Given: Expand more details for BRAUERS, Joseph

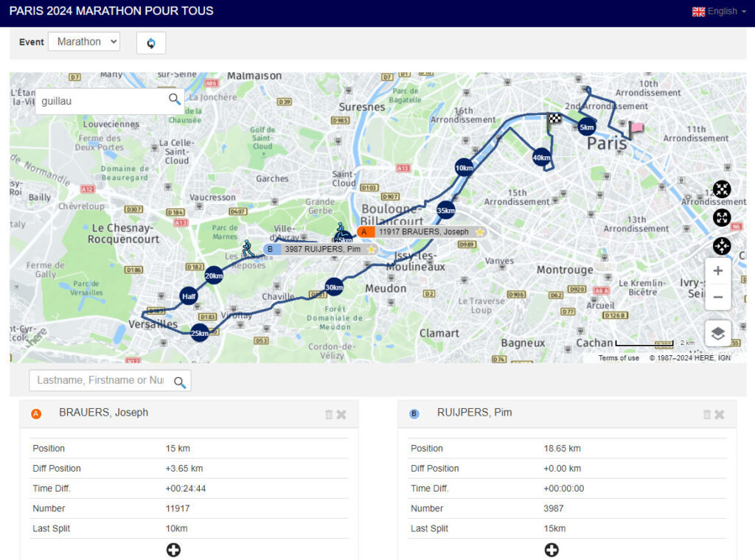Looking at the screenshot, I should pos(173,550).
